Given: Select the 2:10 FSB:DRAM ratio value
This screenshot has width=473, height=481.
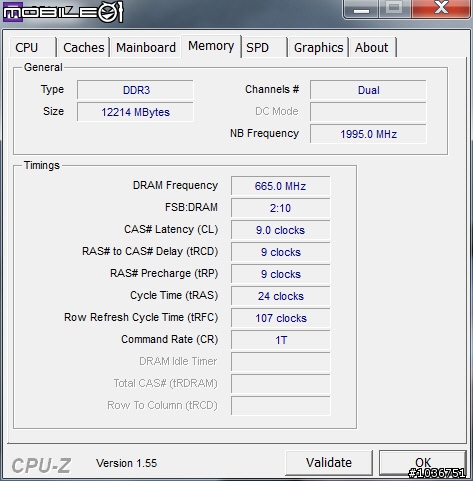Looking at the screenshot, I should 281,208.
